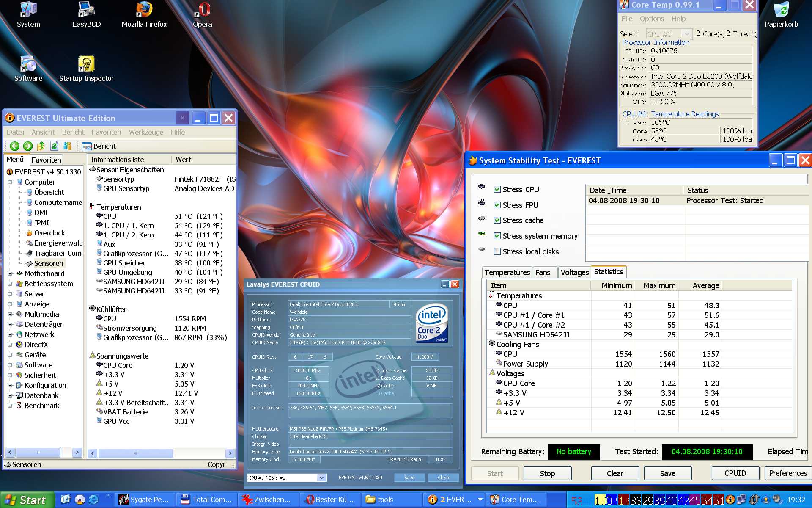Click the folder-up icon in EVEREST toolbar
This screenshot has width=812, height=508.
[x=41, y=146]
